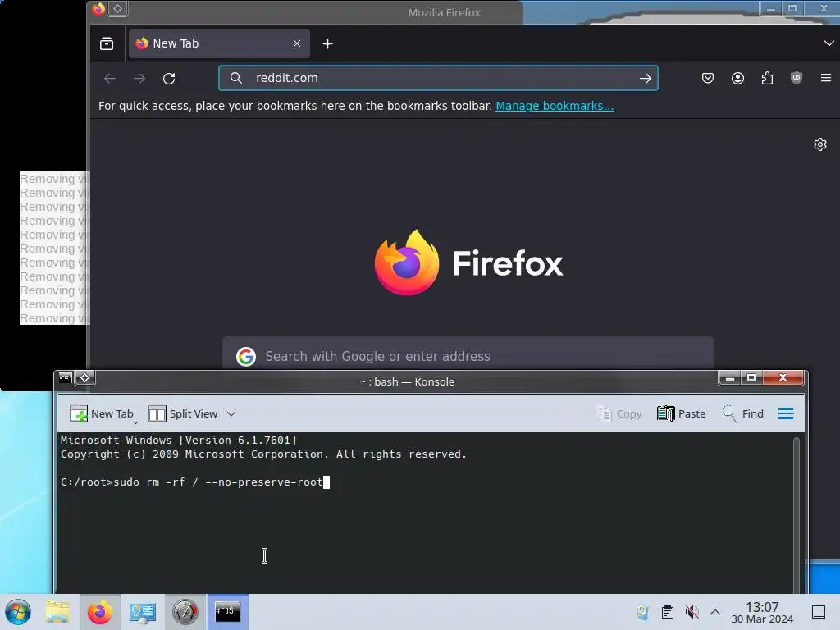Click the Find button in Konsole
The height and width of the screenshot is (630, 840).
point(742,413)
